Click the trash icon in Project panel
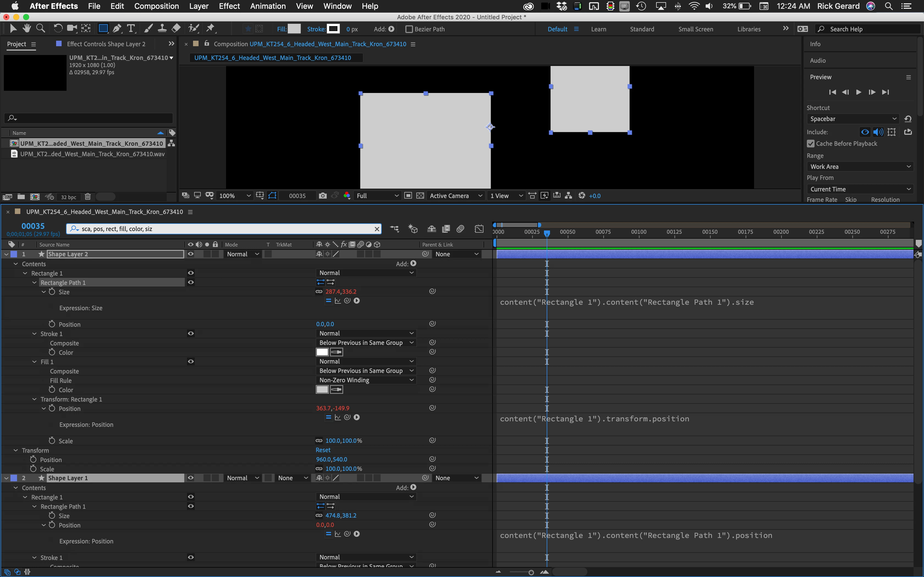This screenshot has width=924, height=577. point(87,197)
